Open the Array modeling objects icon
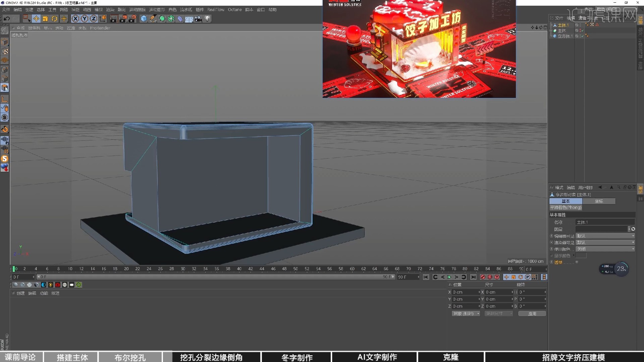Viewport: 644px width, 362px height. [171, 19]
